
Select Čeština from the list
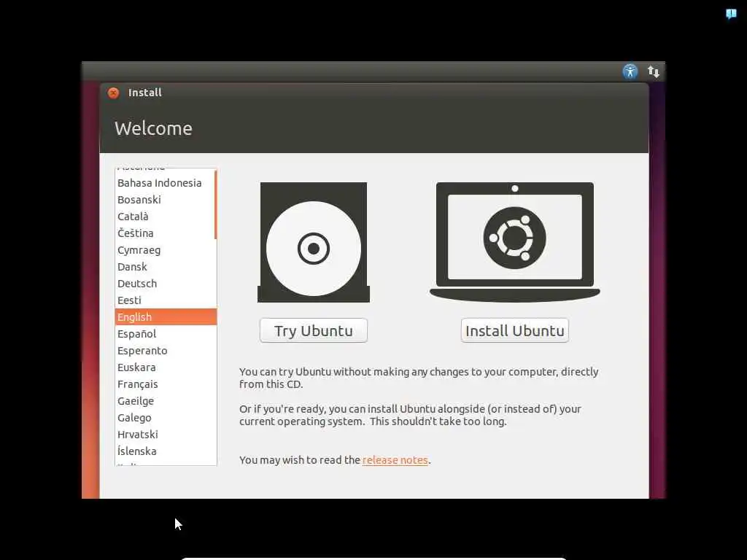pos(166,233)
